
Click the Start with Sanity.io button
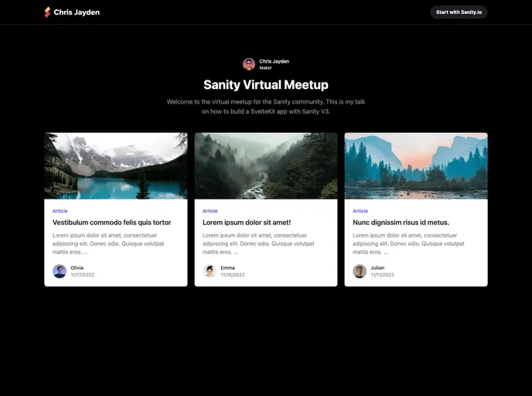[x=459, y=12]
